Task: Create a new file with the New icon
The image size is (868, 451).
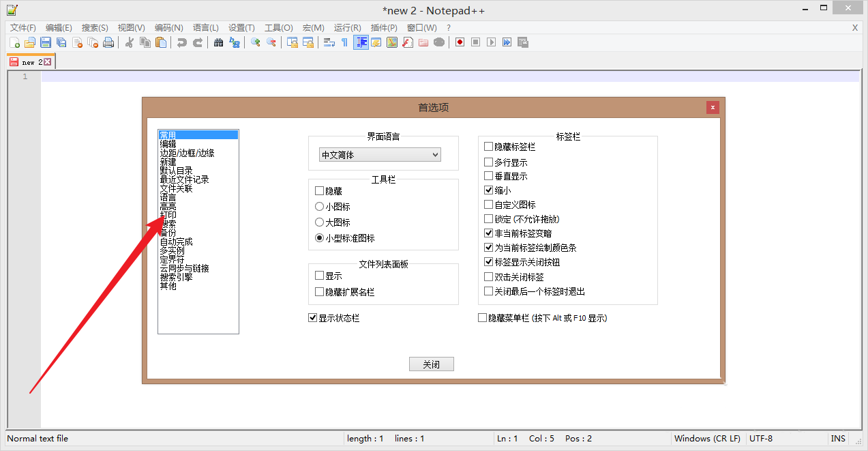Action: point(15,42)
